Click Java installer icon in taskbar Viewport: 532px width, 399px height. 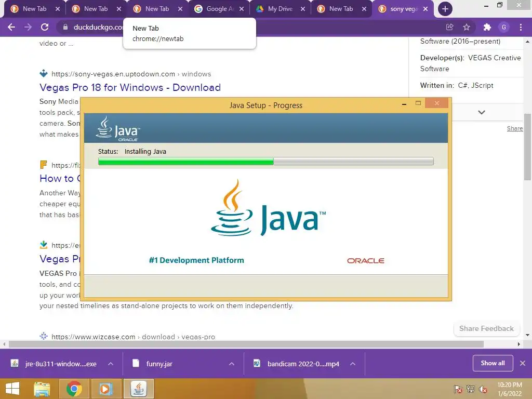pyautogui.click(x=138, y=389)
